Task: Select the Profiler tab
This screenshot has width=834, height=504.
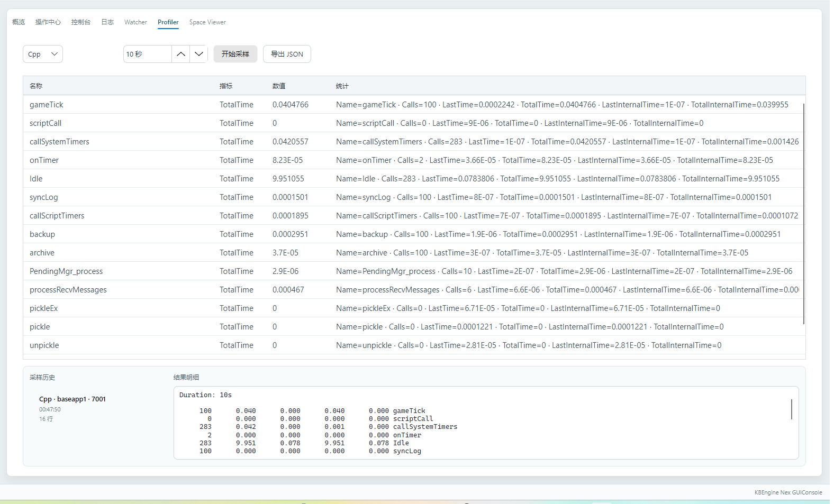Action: (x=168, y=22)
